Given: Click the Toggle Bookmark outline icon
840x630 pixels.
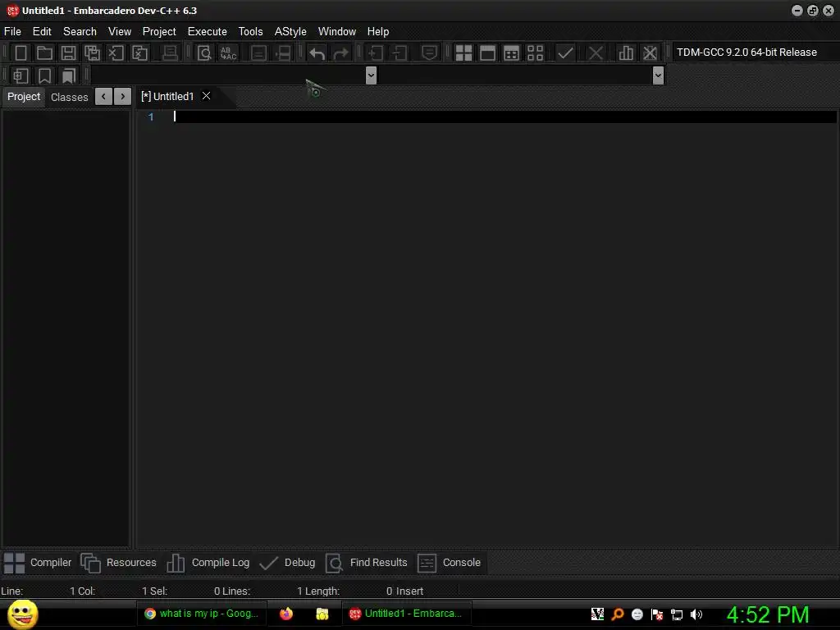Looking at the screenshot, I should (44, 75).
